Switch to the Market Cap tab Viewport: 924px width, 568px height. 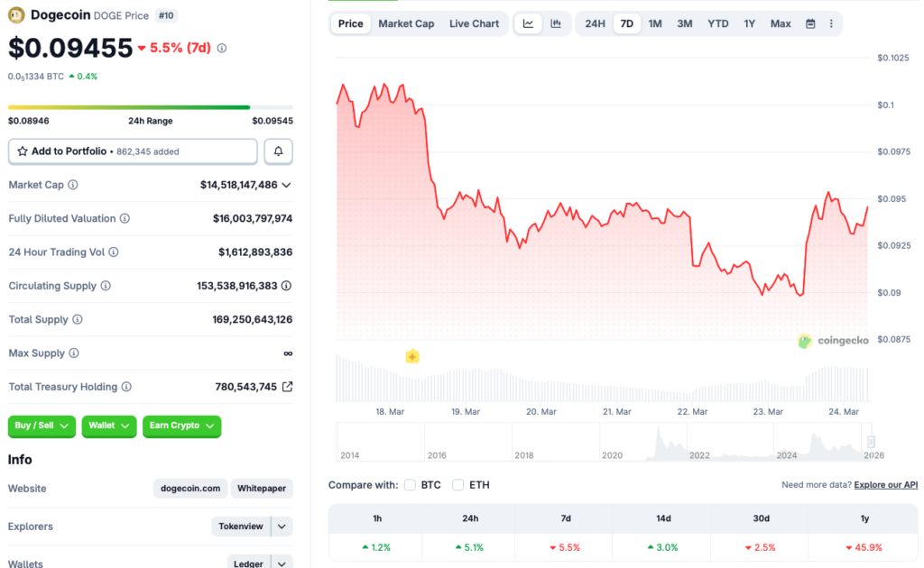point(406,23)
